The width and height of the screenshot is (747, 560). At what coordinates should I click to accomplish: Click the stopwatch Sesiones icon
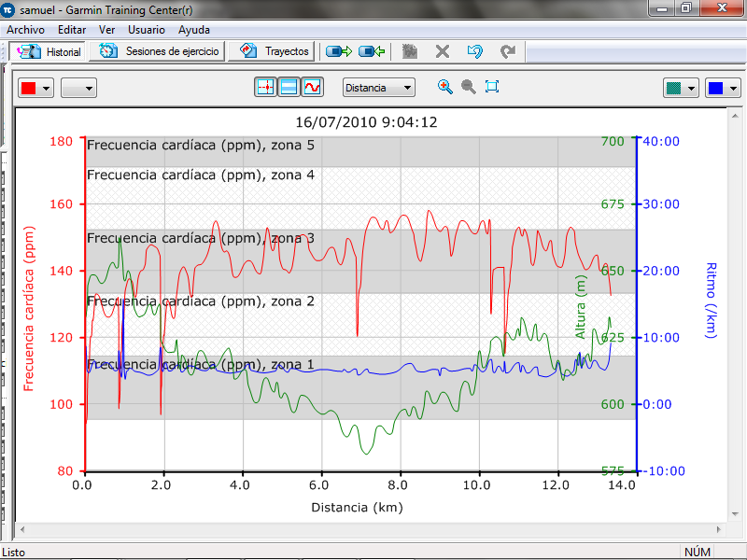[108, 50]
